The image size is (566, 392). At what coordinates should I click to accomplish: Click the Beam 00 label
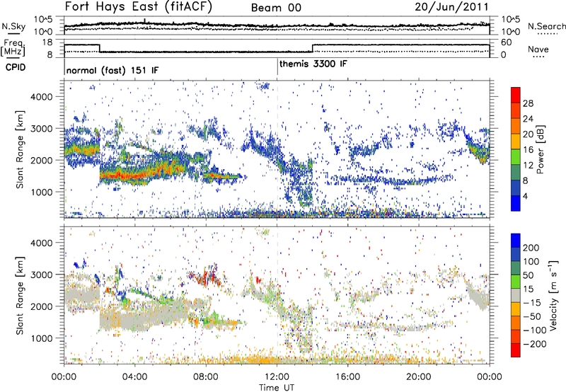pos(276,8)
